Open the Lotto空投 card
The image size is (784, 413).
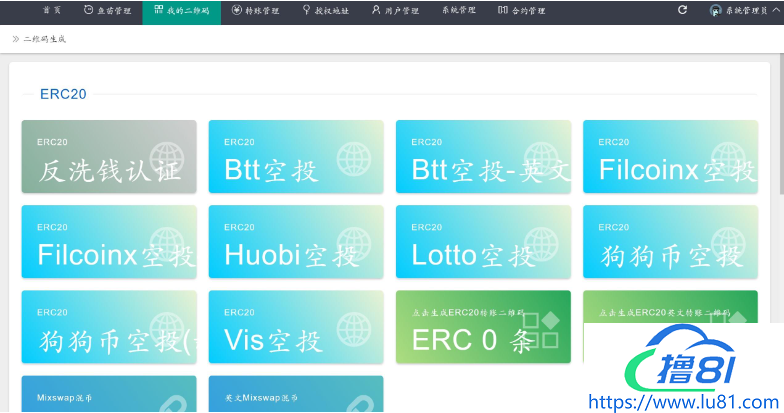click(x=484, y=242)
